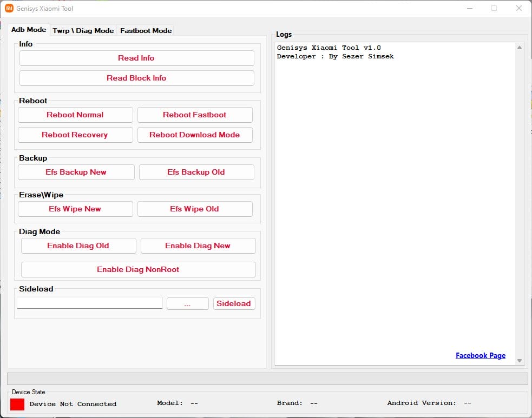Click the Read Info button
The width and height of the screenshot is (532, 418).
pyautogui.click(x=136, y=58)
